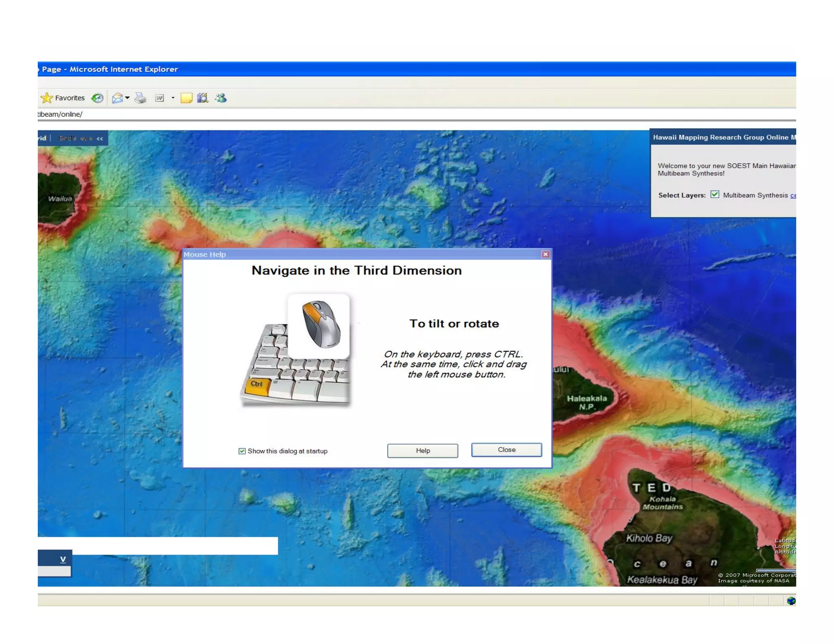The image size is (834, 644).
Task: Close Mouse Help with the red X
Action: coord(545,254)
